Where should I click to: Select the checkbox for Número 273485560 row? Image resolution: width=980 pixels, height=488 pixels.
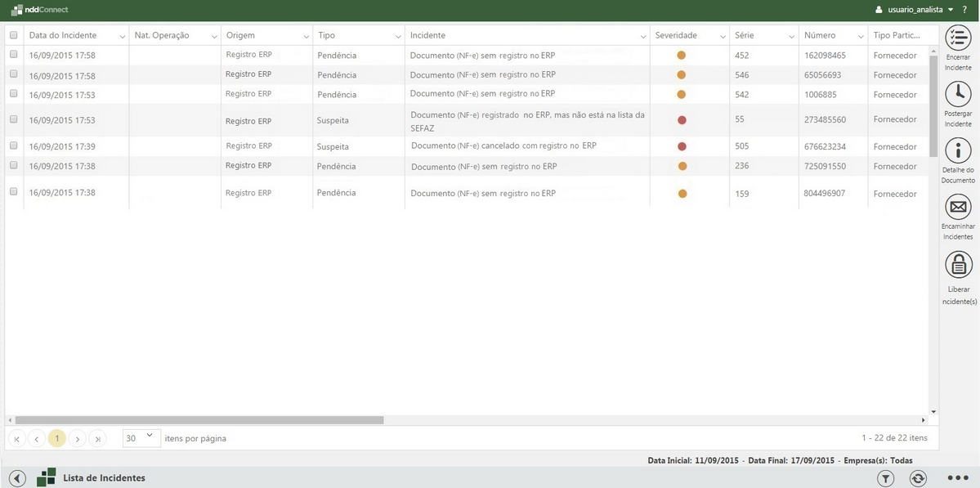click(x=13, y=119)
